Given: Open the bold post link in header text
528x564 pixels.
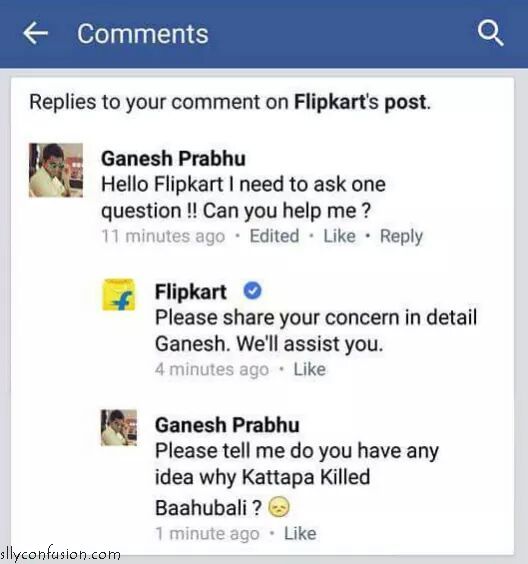Looking at the screenshot, I should click(405, 103).
